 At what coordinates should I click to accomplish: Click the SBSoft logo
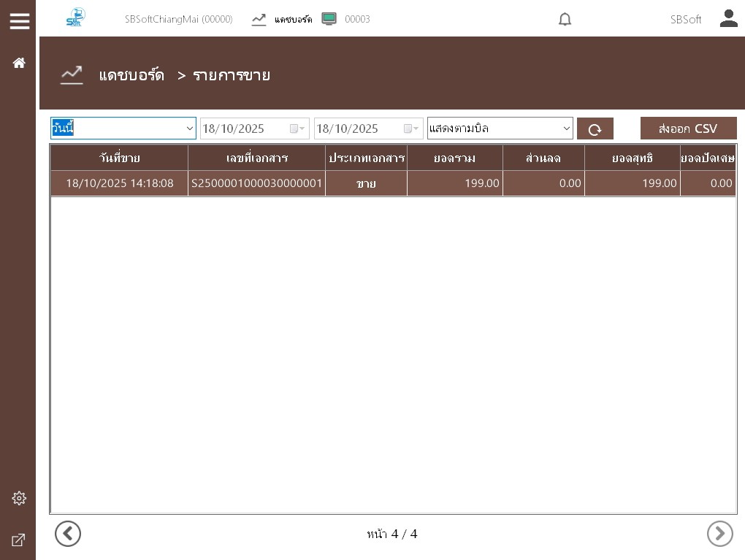[x=75, y=18]
